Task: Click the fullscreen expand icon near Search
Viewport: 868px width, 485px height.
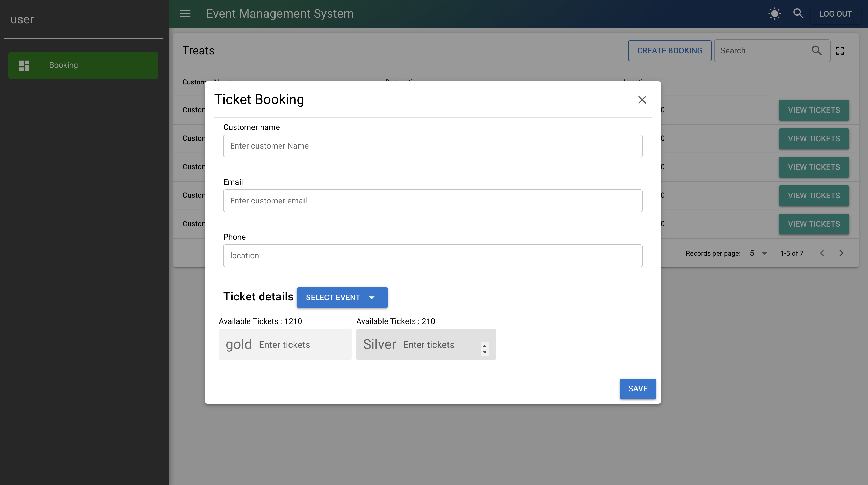Action: point(840,50)
